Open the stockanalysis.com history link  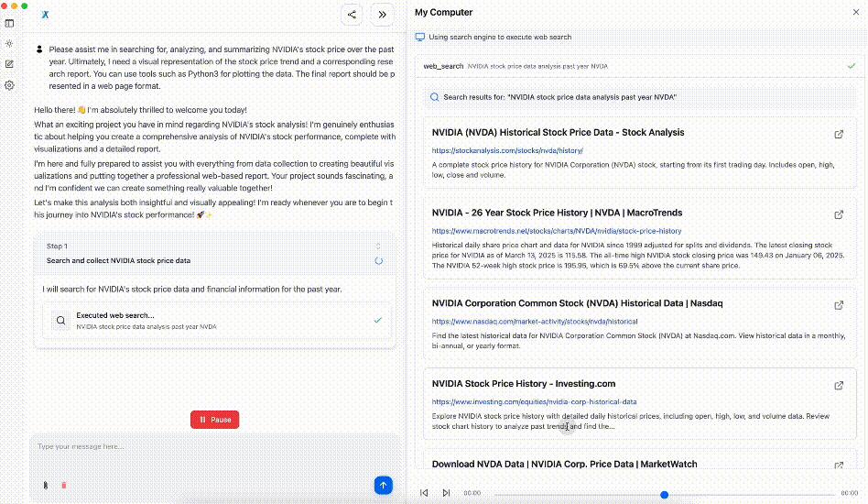(x=507, y=150)
